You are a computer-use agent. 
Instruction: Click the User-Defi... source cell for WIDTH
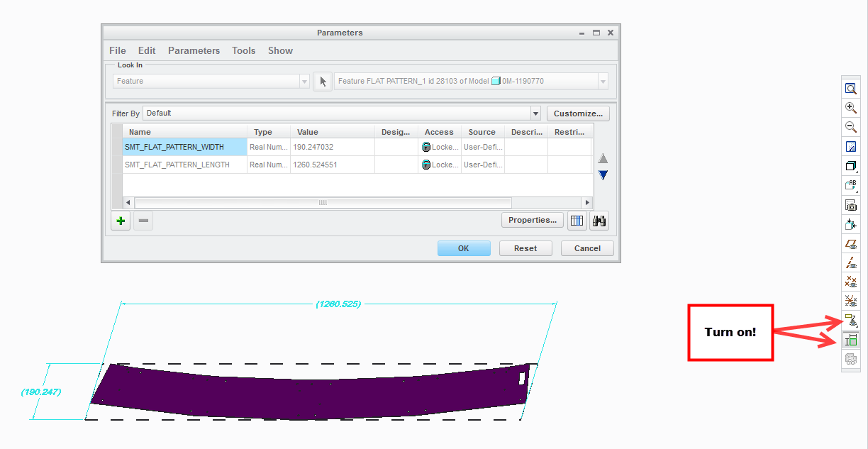(482, 147)
